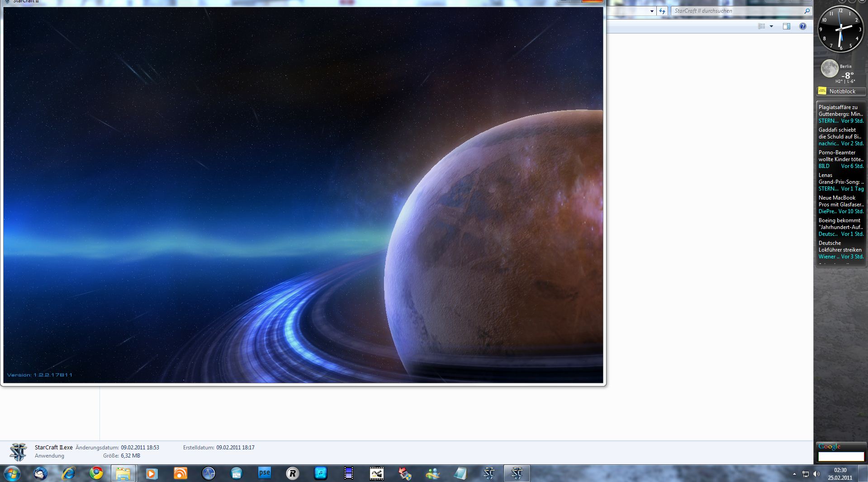Launch Internet Explorer from the taskbar

tap(68, 473)
